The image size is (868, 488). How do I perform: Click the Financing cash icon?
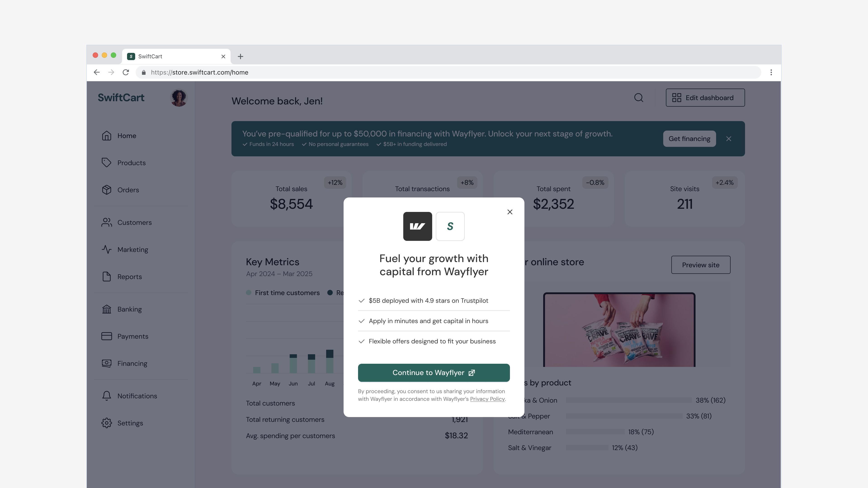106,363
